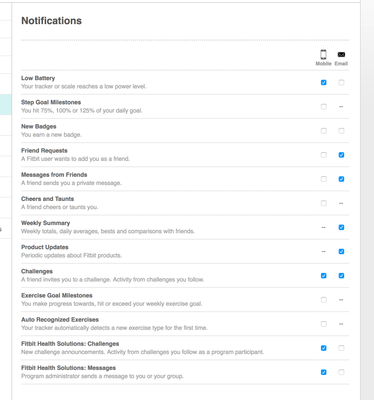Uncheck Weekly Summary email checkbox
Image resolution: width=374 pixels, height=400 pixels.
[x=341, y=227]
